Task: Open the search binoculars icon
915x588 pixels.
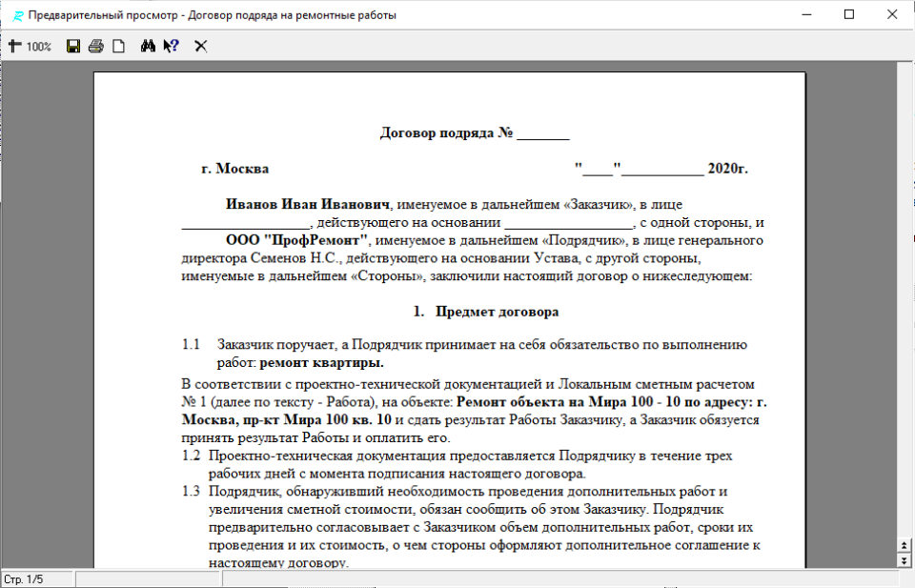Action: click(x=148, y=46)
